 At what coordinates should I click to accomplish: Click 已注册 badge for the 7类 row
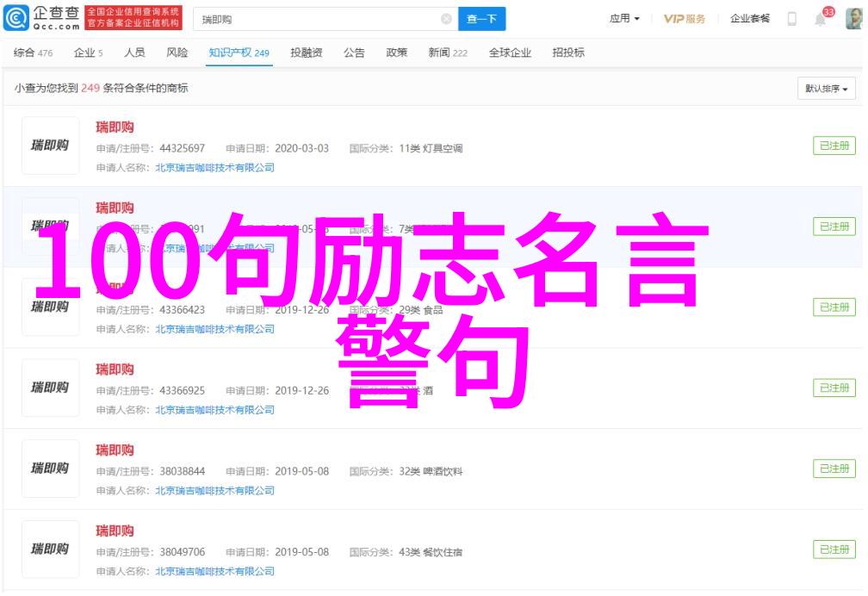pyautogui.click(x=834, y=227)
